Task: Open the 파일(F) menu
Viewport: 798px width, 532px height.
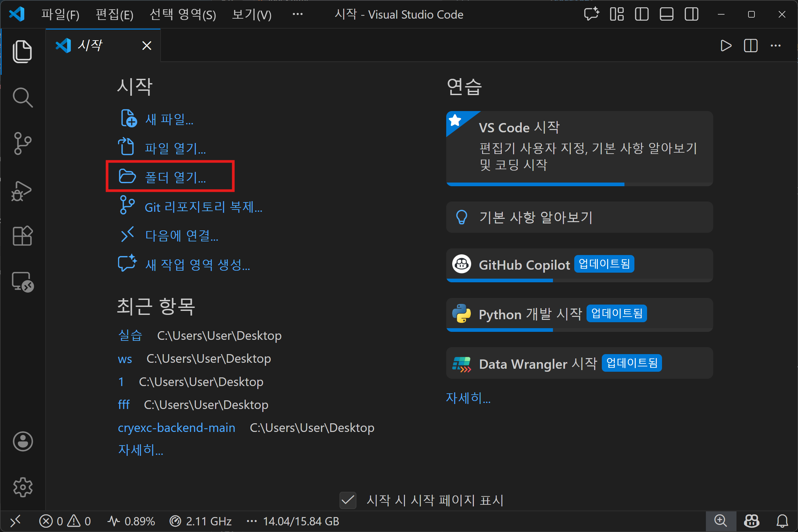Action: pyautogui.click(x=60, y=14)
